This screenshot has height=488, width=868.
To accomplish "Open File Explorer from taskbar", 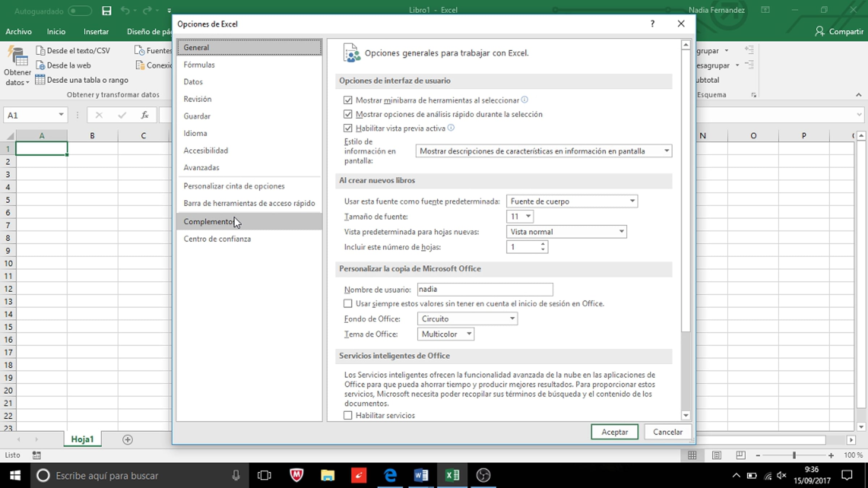I will (x=328, y=475).
